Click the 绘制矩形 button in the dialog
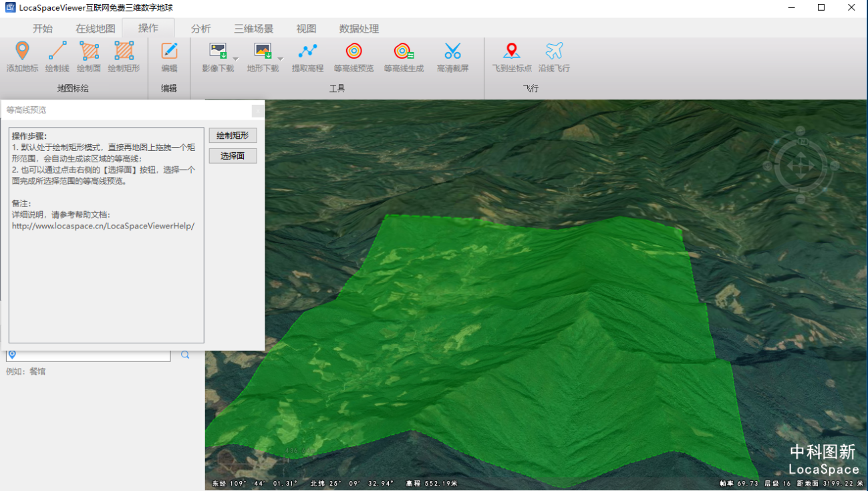The height and width of the screenshot is (491, 868). click(x=233, y=136)
